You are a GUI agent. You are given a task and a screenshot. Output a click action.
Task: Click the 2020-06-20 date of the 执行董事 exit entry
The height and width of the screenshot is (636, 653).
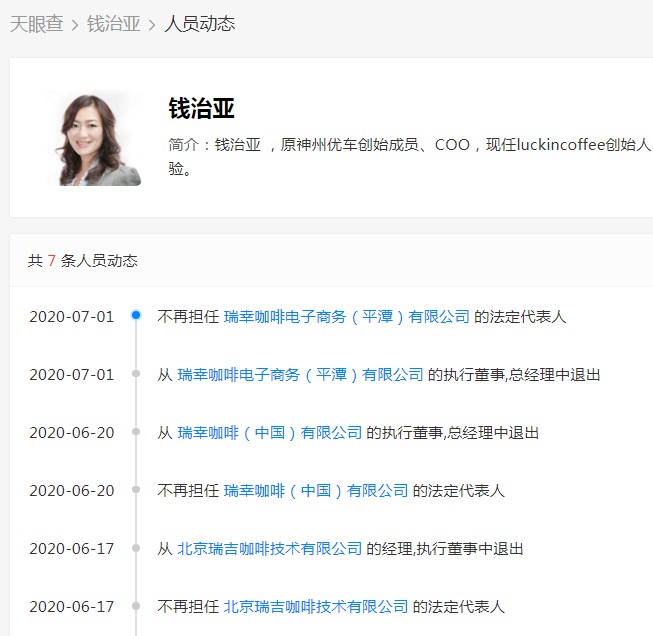(72, 433)
